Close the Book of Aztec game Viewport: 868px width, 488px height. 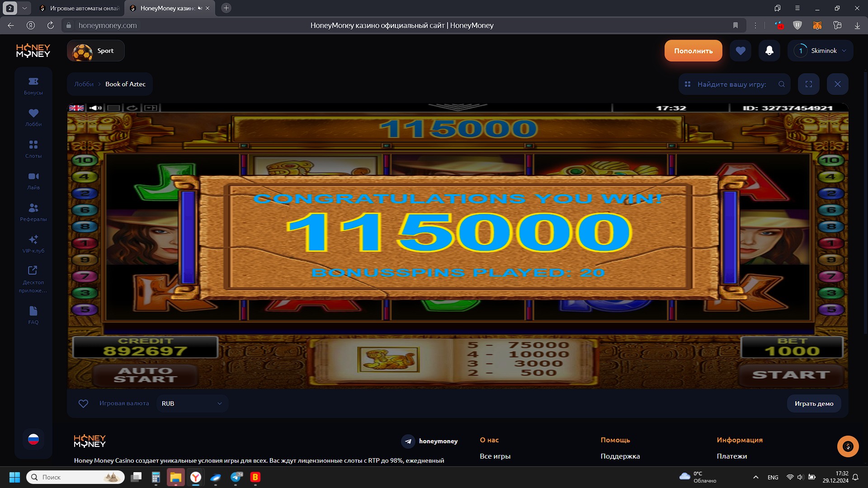pos(838,84)
